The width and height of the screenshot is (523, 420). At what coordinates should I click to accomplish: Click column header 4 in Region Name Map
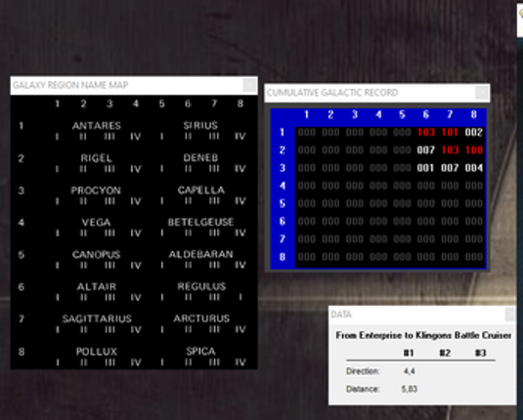tap(136, 104)
